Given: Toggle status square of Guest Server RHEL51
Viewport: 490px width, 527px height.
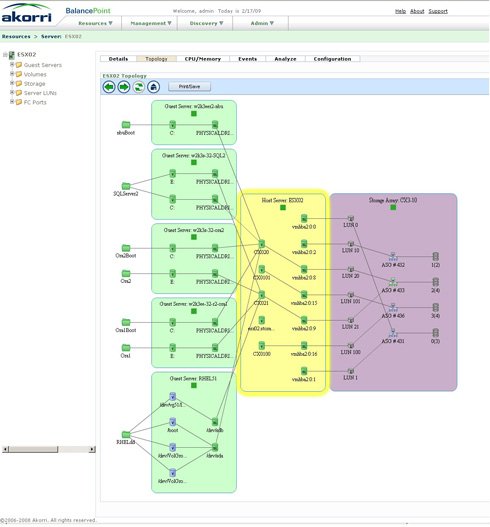Looking at the screenshot, I should [194, 386].
